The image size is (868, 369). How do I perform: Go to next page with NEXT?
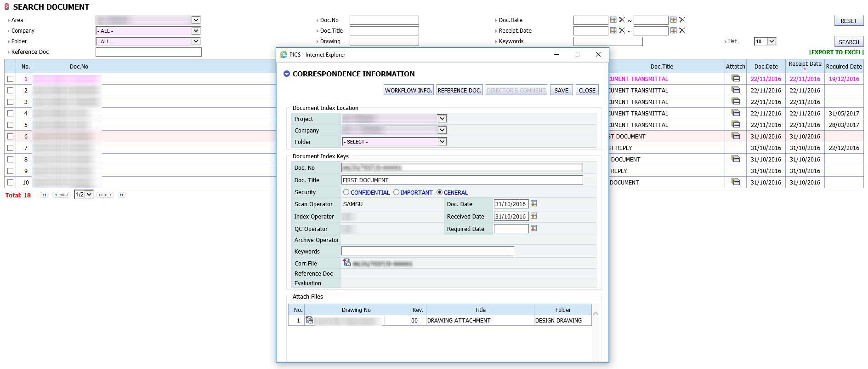coord(105,195)
